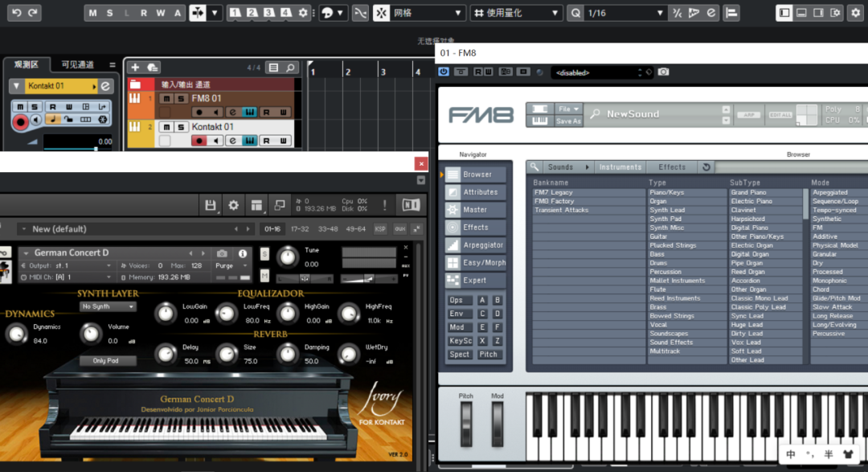Edit Kontakt 01 channel settings in inspector
868x472 pixels.
[105, 86]
